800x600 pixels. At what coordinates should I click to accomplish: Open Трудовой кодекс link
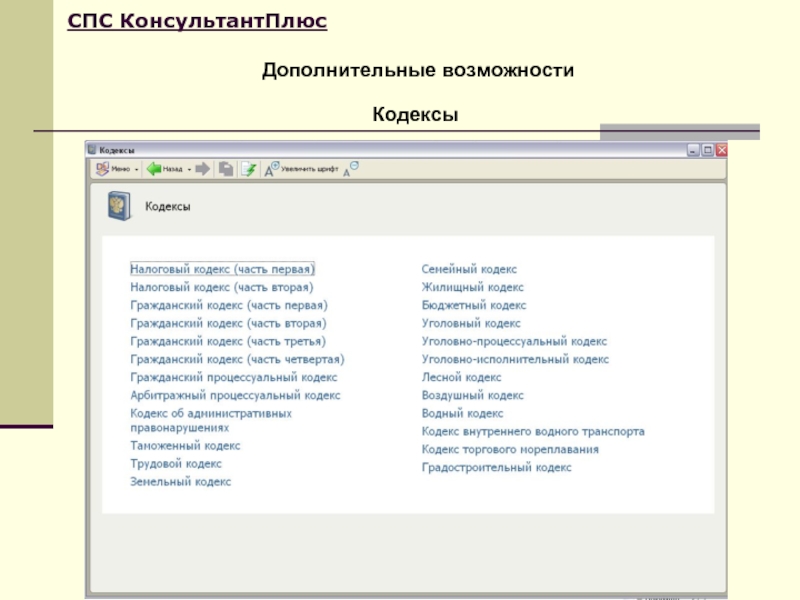tap(176, 464)
